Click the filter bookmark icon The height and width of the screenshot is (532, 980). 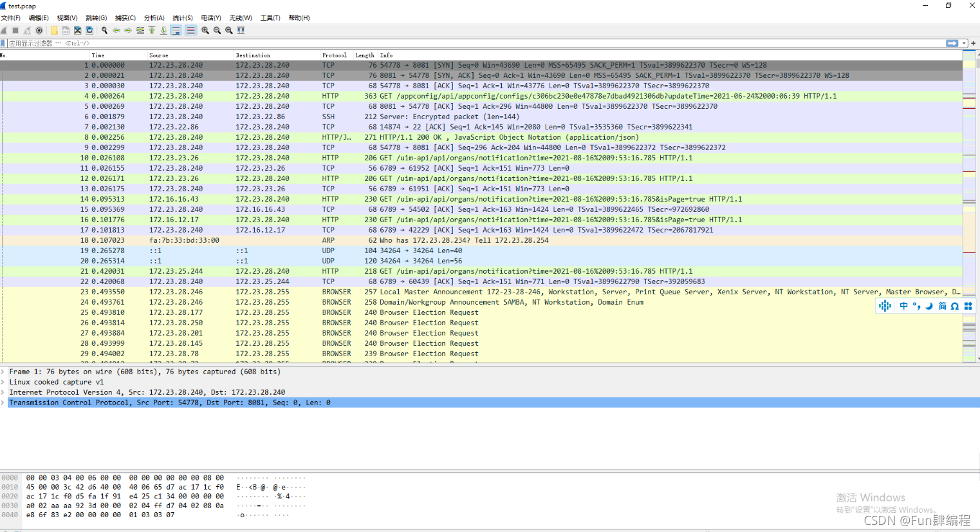click(3, 43)
